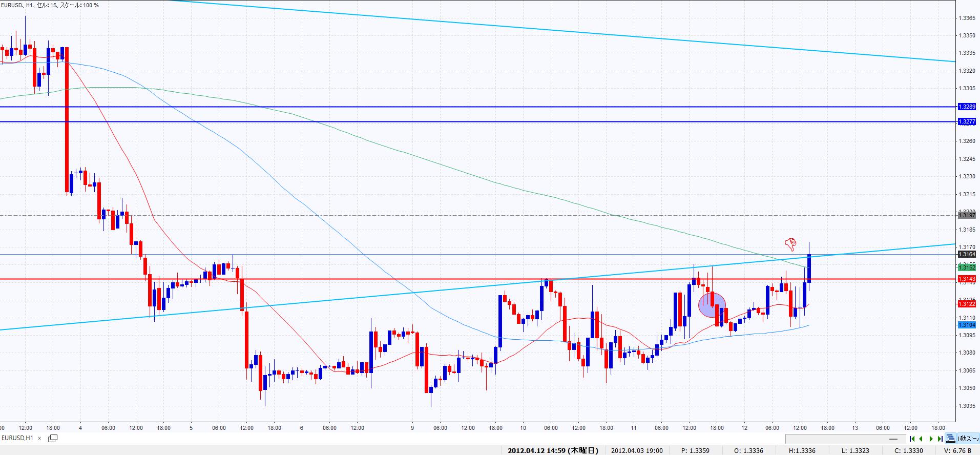Close the EURUSD,H1 chart tab

click(39, 439)
